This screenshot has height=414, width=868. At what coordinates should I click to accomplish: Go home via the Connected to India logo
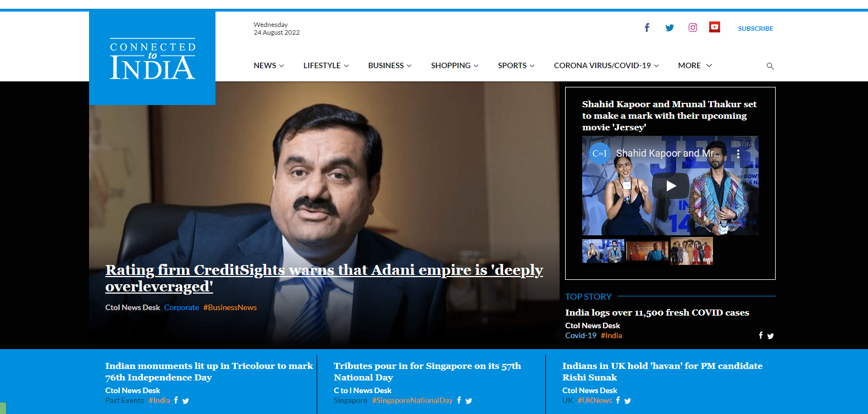point(152,58)
